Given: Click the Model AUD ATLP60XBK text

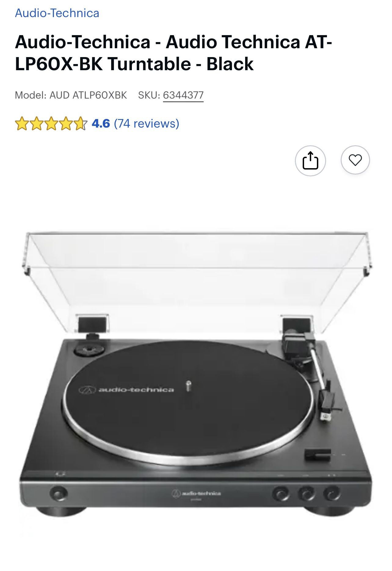Looking at the screenshot, I should [x=71, y=95].
